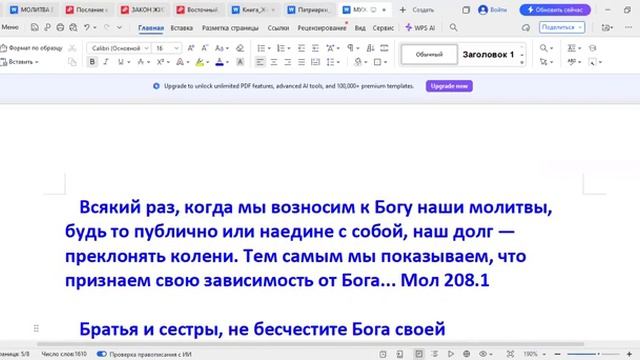Image resolution: width=640 pixels, height=360 pixels.
Task: Click the Redo arrow icon
Action: point(107,27)
